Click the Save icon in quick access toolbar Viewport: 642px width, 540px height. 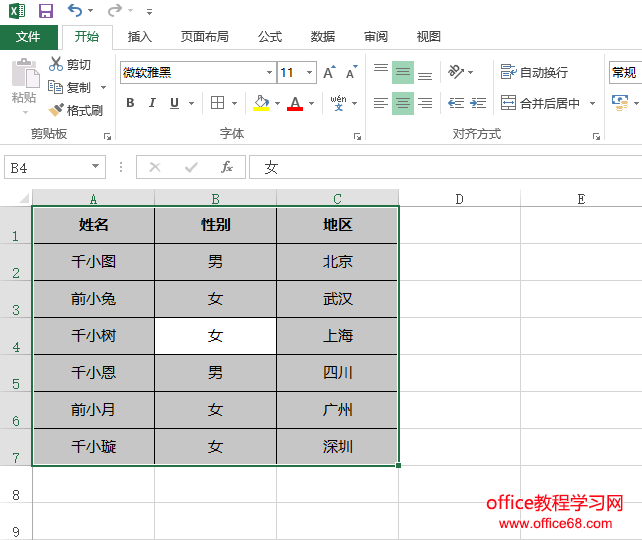tap(46, 11)
